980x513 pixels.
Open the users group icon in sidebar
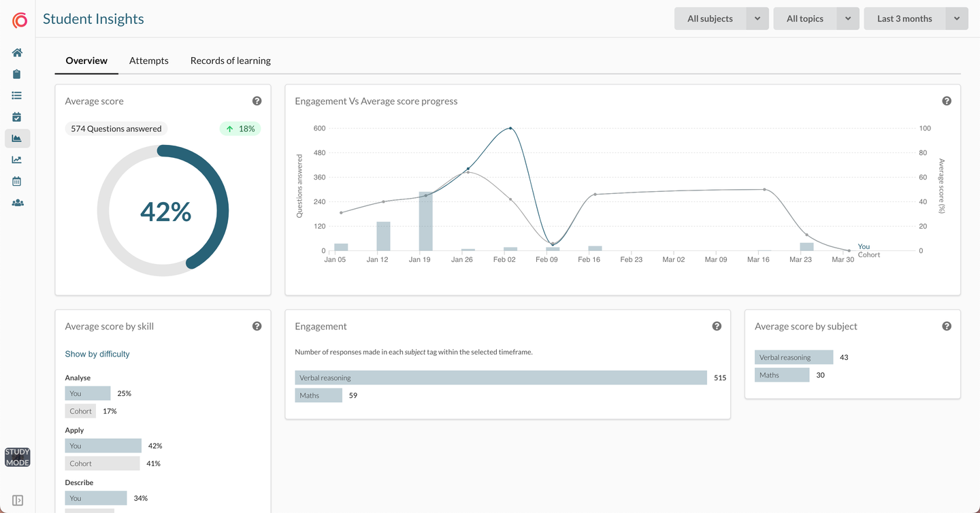pos(17,203)
